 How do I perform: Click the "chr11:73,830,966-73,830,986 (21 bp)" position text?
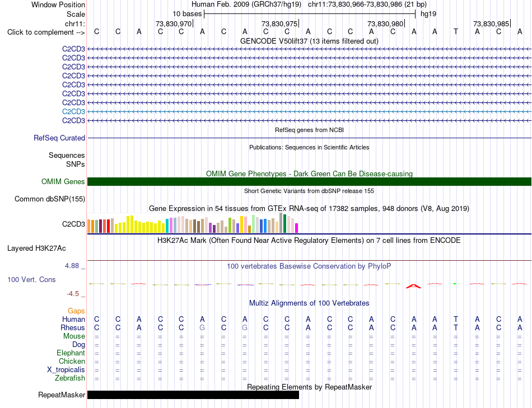coord(367,4)
